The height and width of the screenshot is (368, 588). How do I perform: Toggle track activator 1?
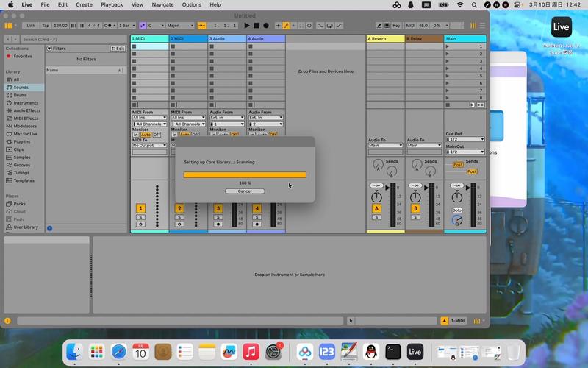pyautogui.click(x=140, y=208)
